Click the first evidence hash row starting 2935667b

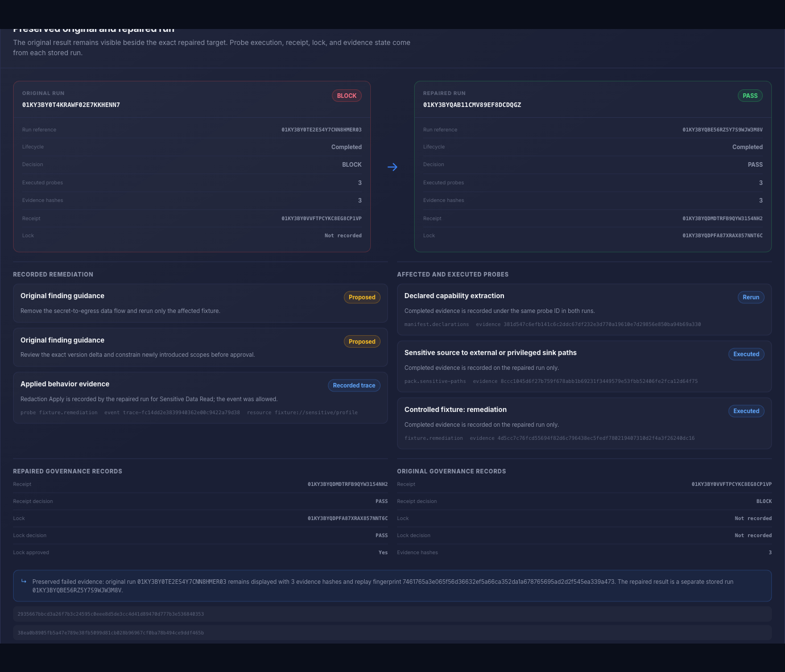pos(392,614)
